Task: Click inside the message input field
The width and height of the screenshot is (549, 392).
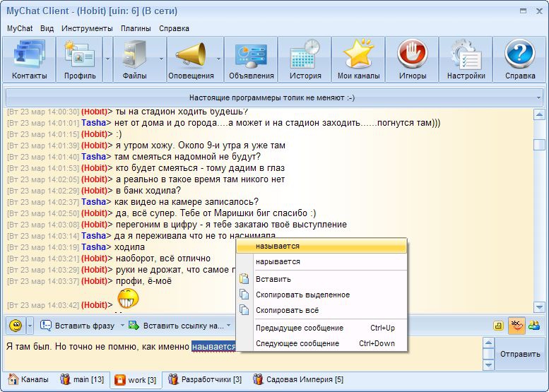Action: tap(243, 354)
